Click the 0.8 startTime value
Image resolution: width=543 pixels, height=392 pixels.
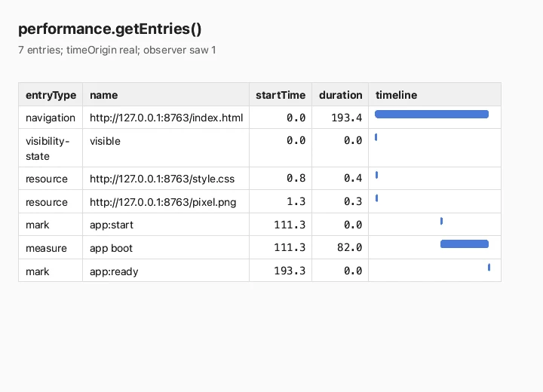(x=296, y=178)
